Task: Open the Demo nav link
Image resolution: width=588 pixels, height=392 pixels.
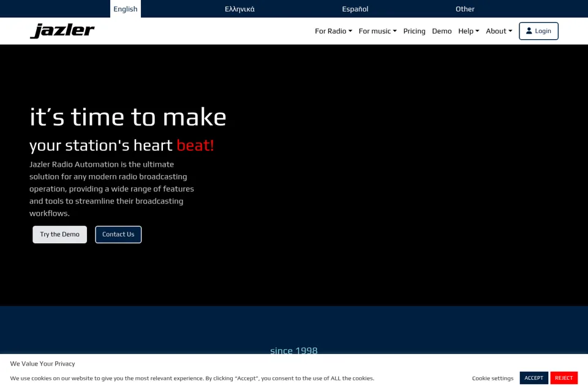Action: (x=442, y=31)
